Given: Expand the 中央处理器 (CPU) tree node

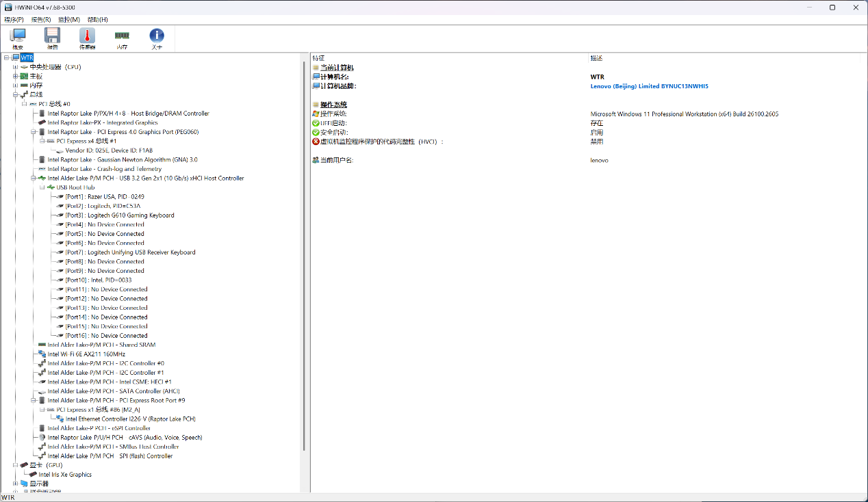Looking at the screenshot, I should tap(15, 67).
